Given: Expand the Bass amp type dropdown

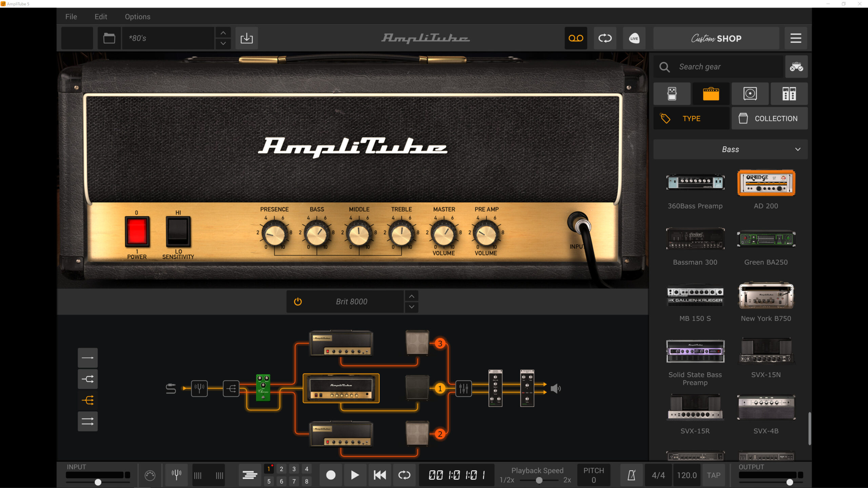Looking at the screenshot, I should pos(730,149).
